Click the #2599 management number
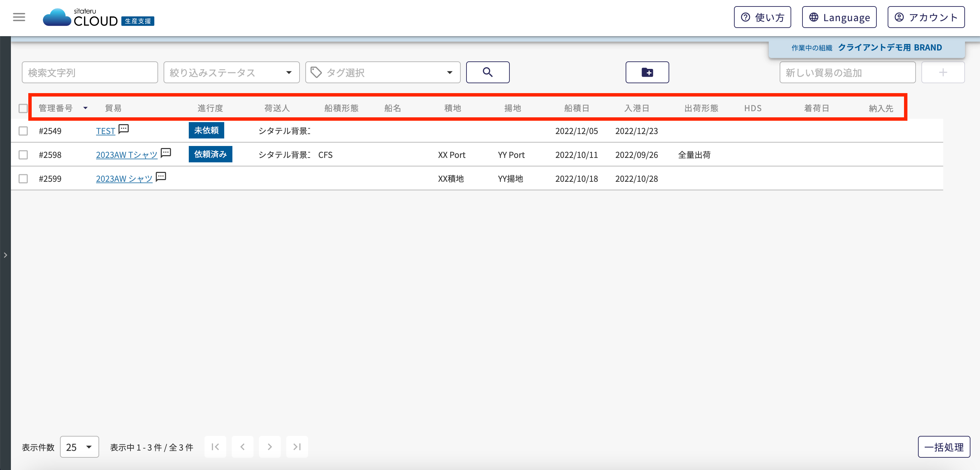The image size is (980, 470). pos(50,179)
